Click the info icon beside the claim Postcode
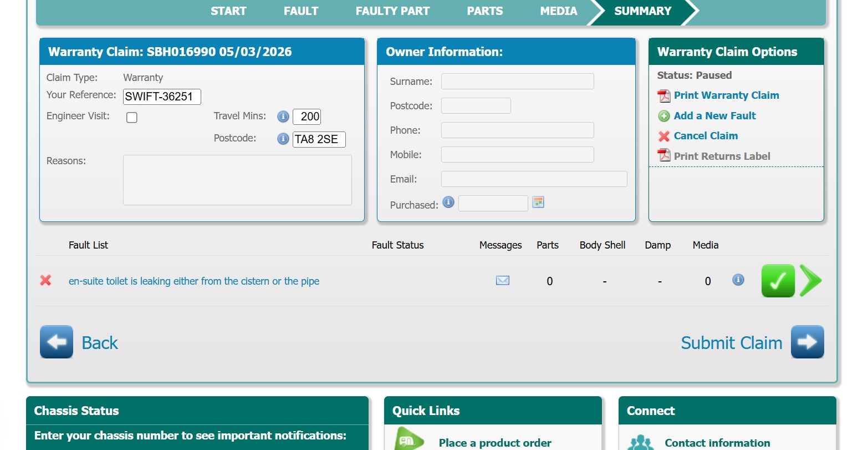 (x=283, y=139)
